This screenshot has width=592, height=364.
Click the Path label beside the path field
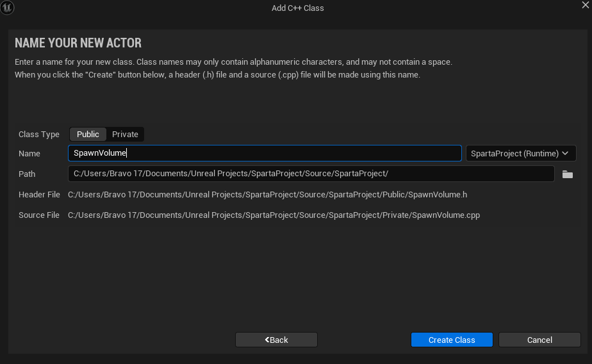(27, 174)
